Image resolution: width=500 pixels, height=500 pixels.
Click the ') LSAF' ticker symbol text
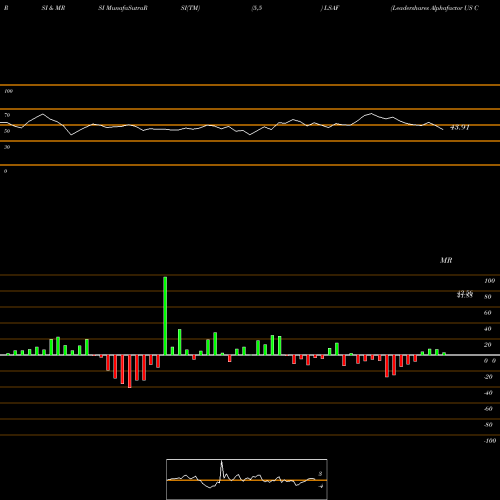(330, 8)
